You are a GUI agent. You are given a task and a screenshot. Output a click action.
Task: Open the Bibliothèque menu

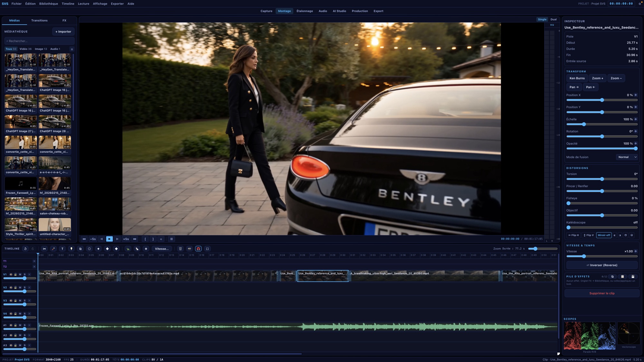(49, 4)
